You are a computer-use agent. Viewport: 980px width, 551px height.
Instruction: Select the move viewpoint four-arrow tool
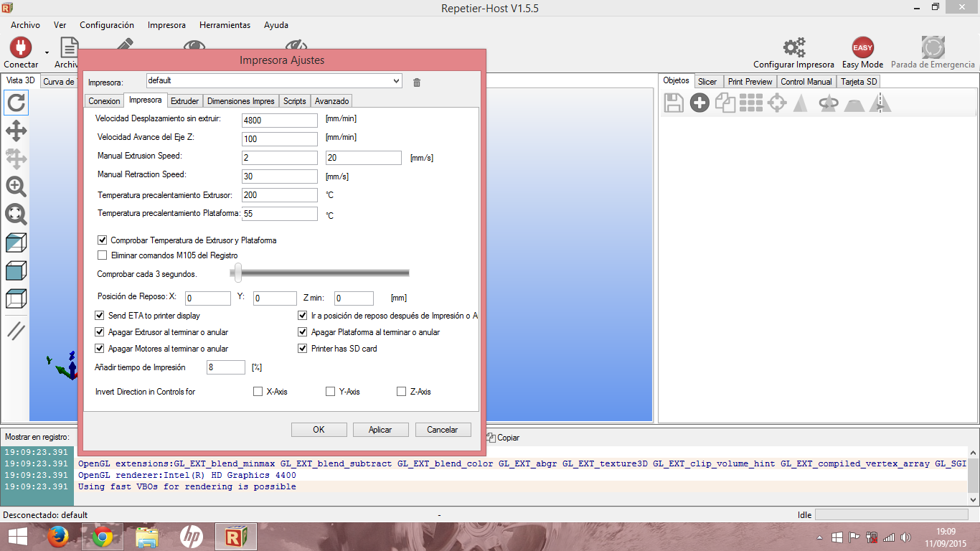tap(16, 131)
